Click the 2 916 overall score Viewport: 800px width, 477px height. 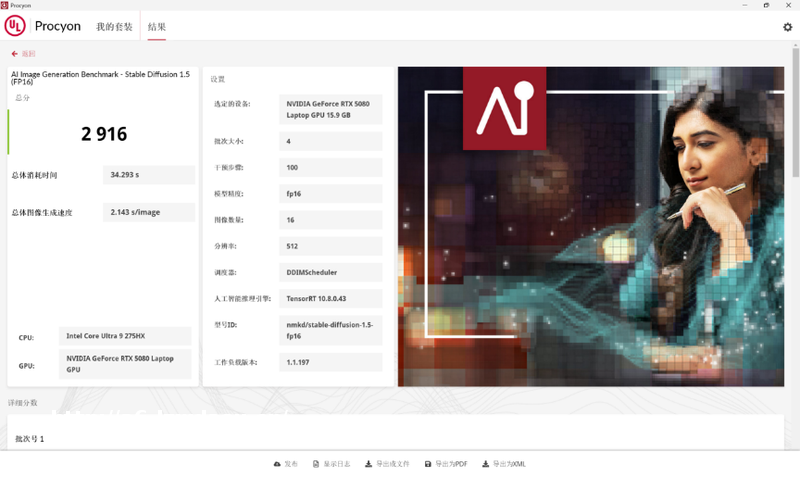(x=104, y=134)
